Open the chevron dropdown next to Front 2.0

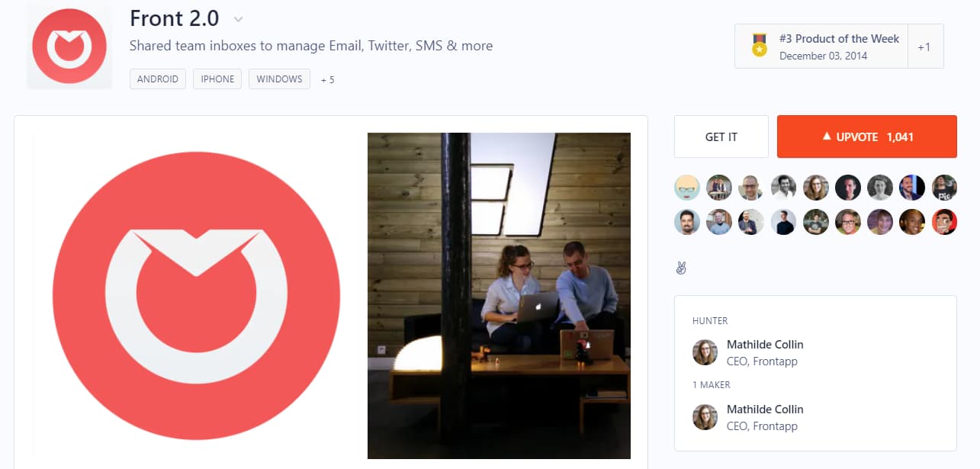pyautogui.click(x=238, y=19)
